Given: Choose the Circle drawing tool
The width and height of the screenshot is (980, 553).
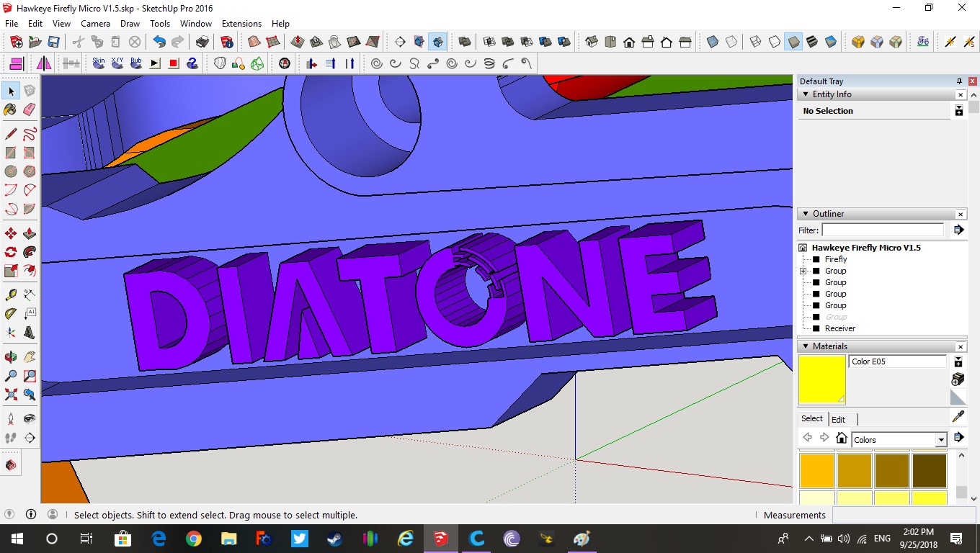Looking at the screenshot, I should click(10, 171).
